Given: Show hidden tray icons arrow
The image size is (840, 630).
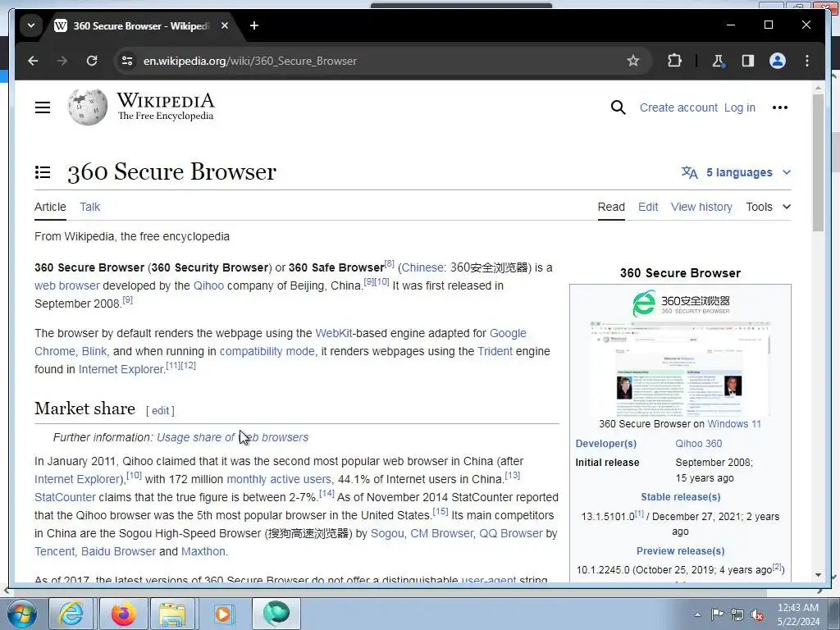Looking at the screenshot, I should point(697,614).
